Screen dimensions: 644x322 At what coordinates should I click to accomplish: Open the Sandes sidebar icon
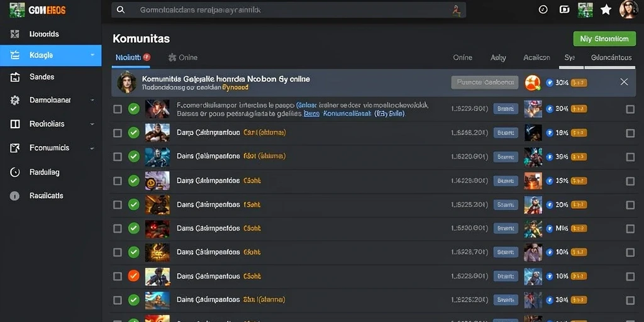(x=15, y=77)
